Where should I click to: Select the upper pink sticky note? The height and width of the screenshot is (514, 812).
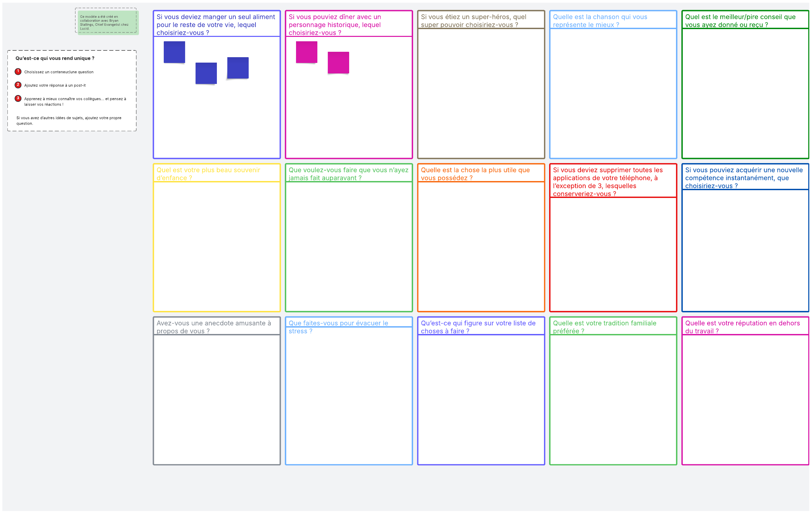pyautogui.click(x=307, y=52)
